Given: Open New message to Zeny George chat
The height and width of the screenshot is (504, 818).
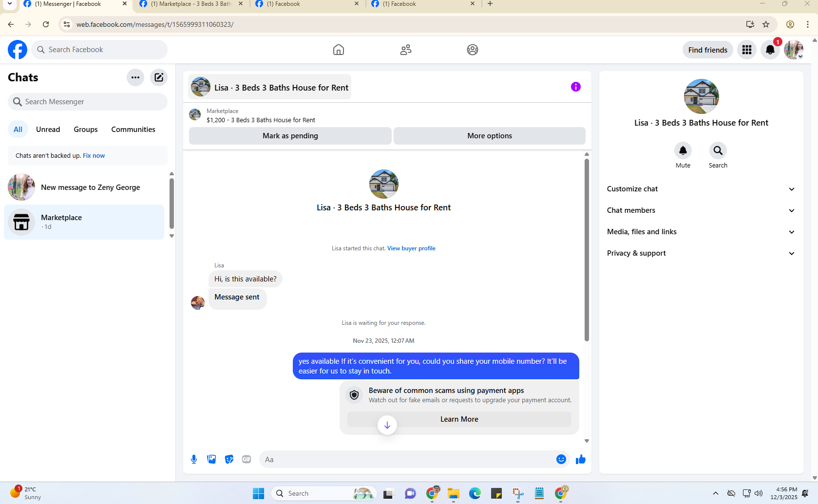Looking at the screenshot, I should click(84, 187).
